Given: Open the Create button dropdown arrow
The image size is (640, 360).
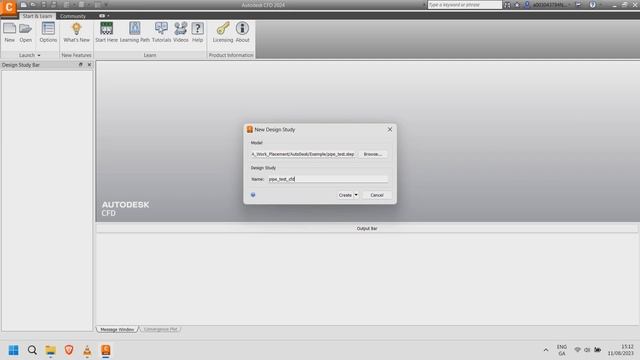Looking at the screenshot, I should (356, 195).
